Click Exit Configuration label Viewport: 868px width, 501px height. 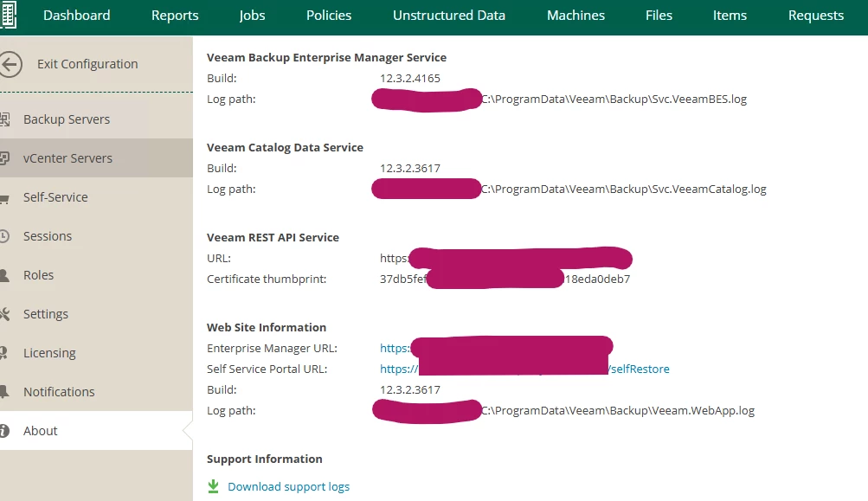[x=87, y=64]
